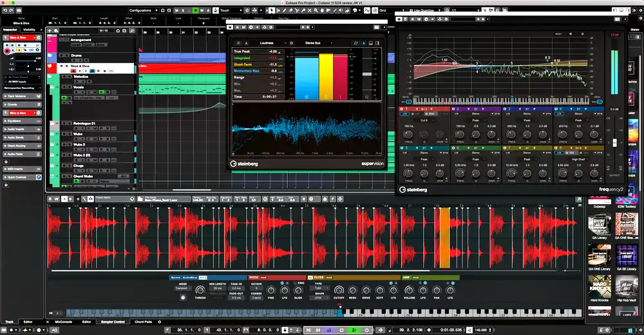Click the Frequency 2 settings gear icon

[582, 33]
